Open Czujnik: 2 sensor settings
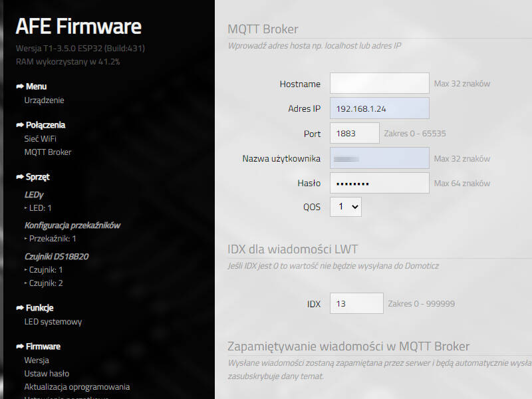532x399 pixels. pos(46,283)
